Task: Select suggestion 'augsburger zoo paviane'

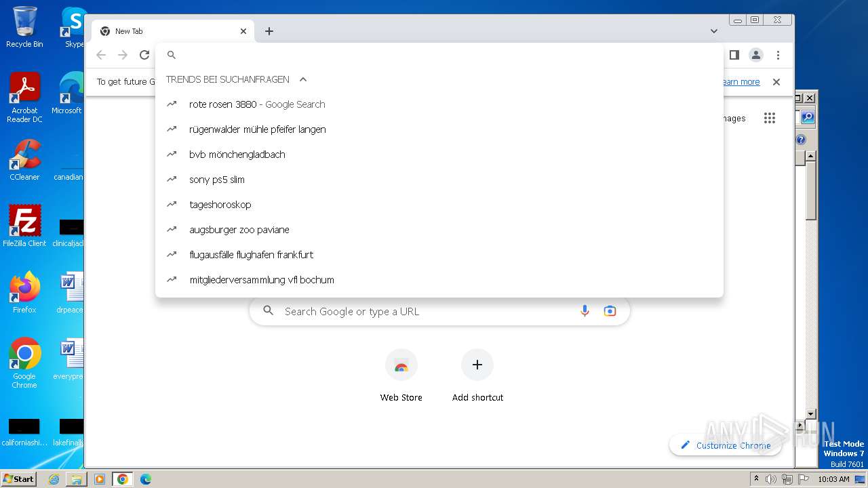Action: pyautogui.click(x=439, y=230)
